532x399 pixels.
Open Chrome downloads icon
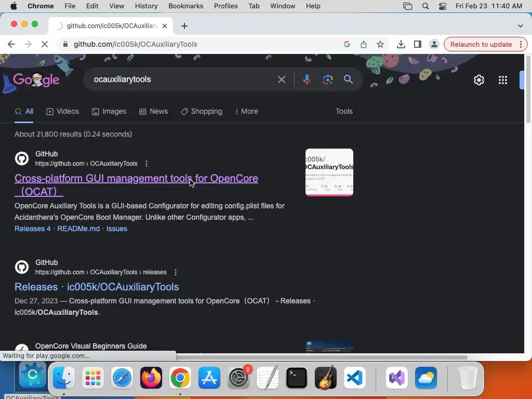pyautogui.click(x=401, y=44)
